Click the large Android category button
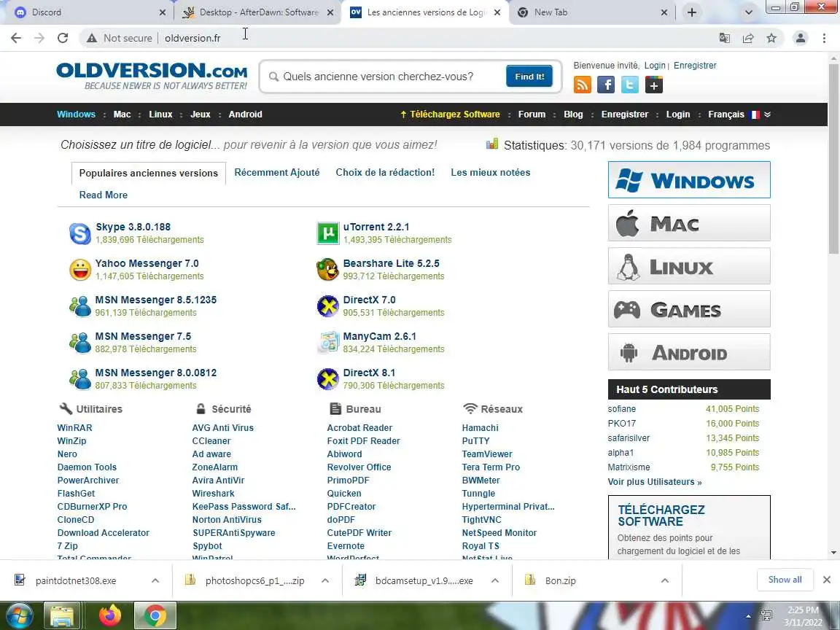The height and width of the screenshot is (630, 840). 689,352
